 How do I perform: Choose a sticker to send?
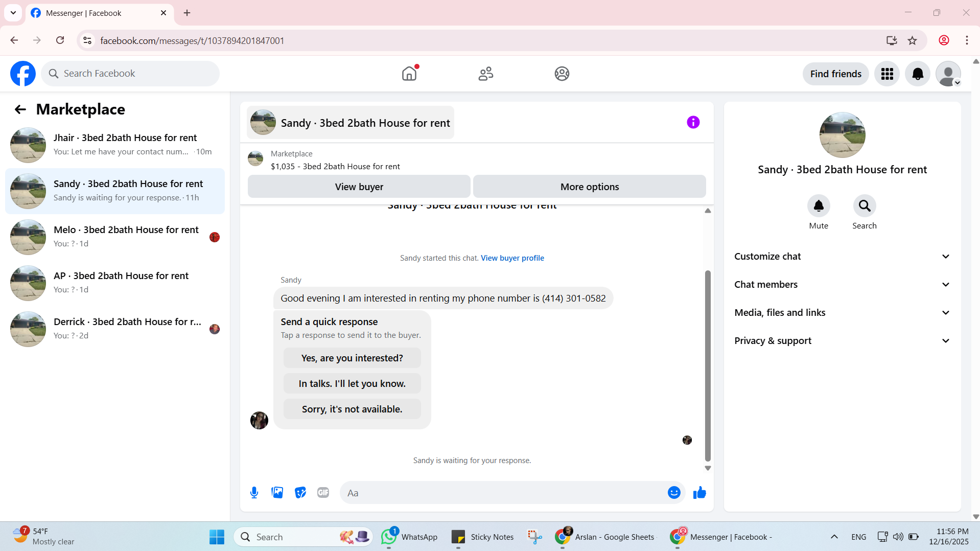coord(300,493)
